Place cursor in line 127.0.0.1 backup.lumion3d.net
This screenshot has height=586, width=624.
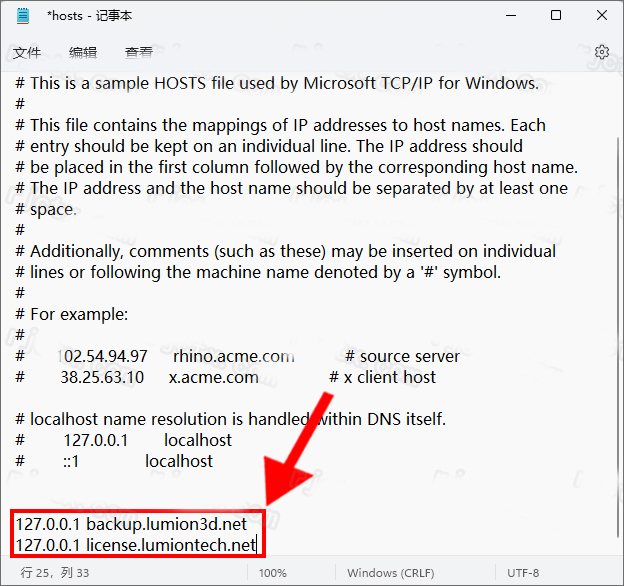tap(131, 524)
